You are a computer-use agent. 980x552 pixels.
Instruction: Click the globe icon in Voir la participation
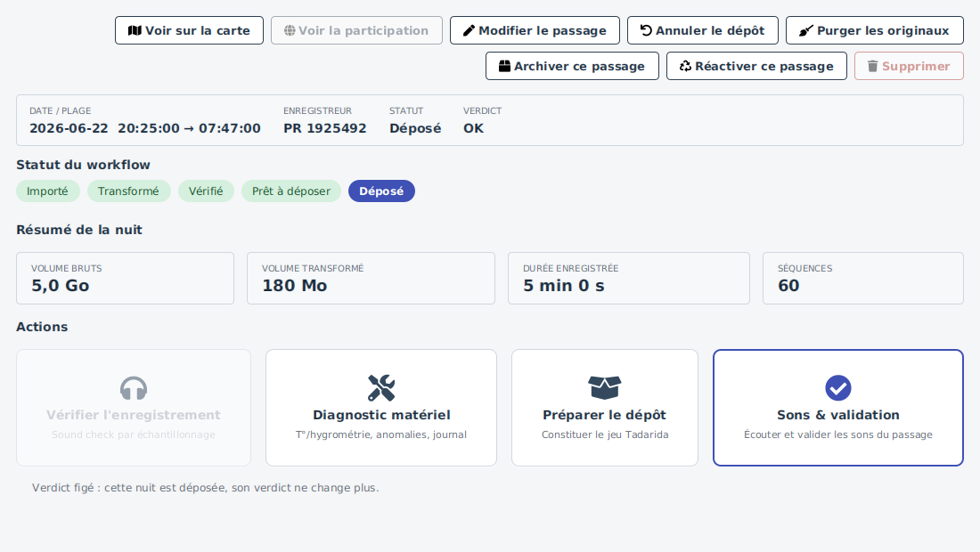[290, 30]
